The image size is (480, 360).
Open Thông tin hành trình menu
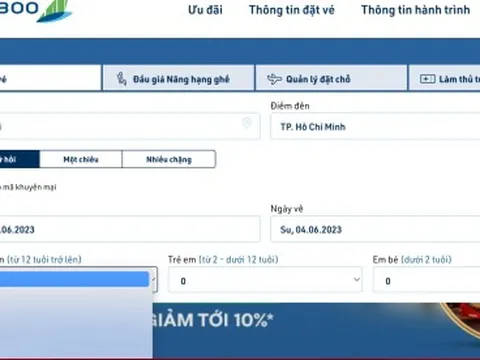tap(416, 10)
